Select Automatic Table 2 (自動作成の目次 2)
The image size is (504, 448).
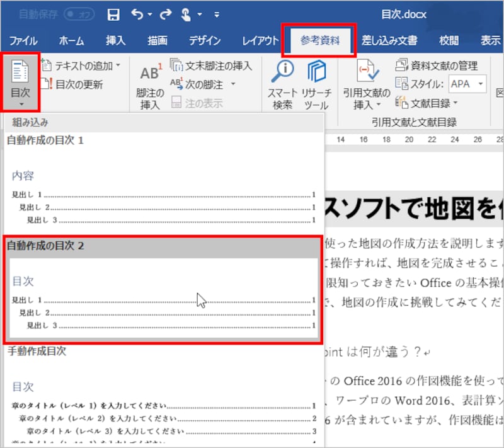163,289
